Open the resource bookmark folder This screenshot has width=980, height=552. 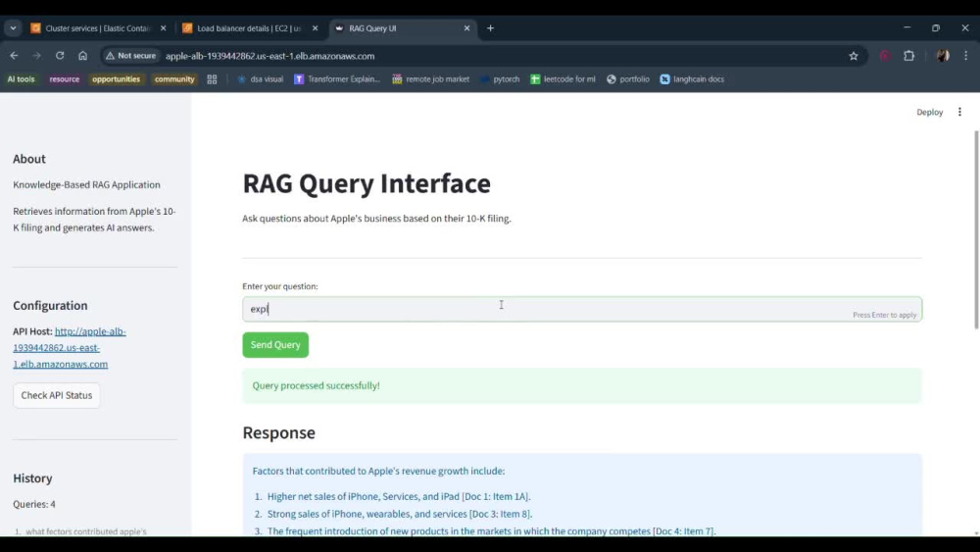click(65, 79)
